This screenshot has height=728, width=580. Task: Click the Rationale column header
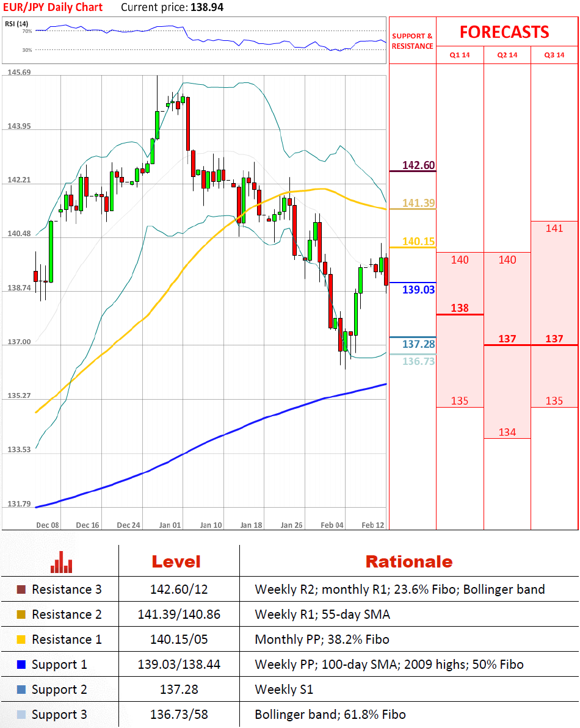[x=409, y=561]
